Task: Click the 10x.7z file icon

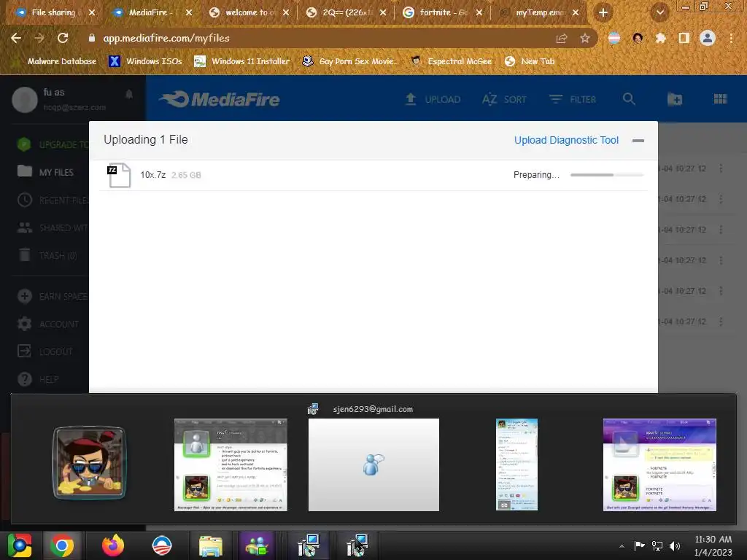Action: 119,175
